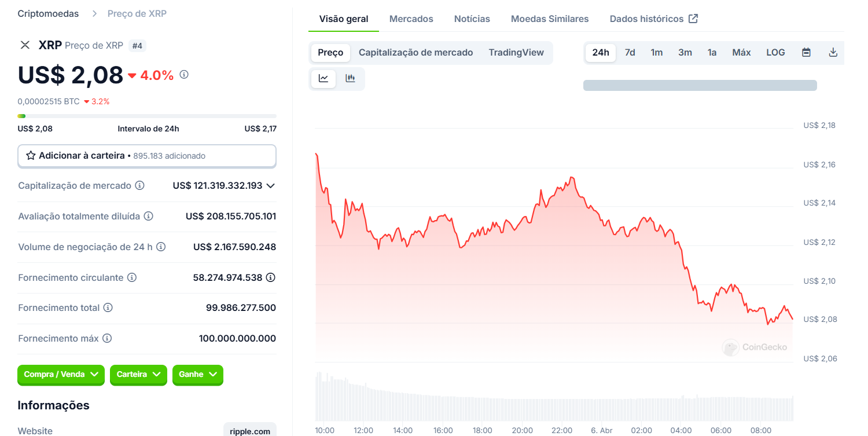Open the ripple.com website link
This screenshot has height=436, width=868.
[x=250, y=431]
